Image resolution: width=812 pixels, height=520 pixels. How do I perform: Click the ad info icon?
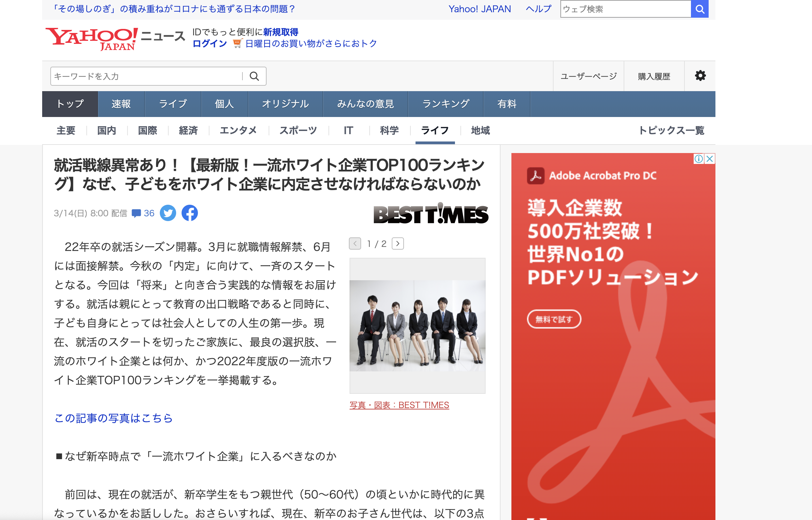[698, 159]
